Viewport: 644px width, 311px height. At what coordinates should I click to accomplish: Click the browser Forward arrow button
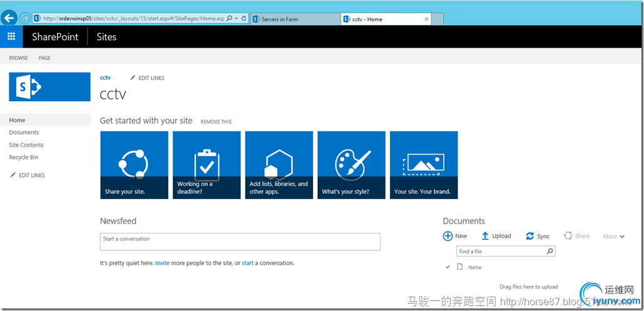[x=24, y=18]
